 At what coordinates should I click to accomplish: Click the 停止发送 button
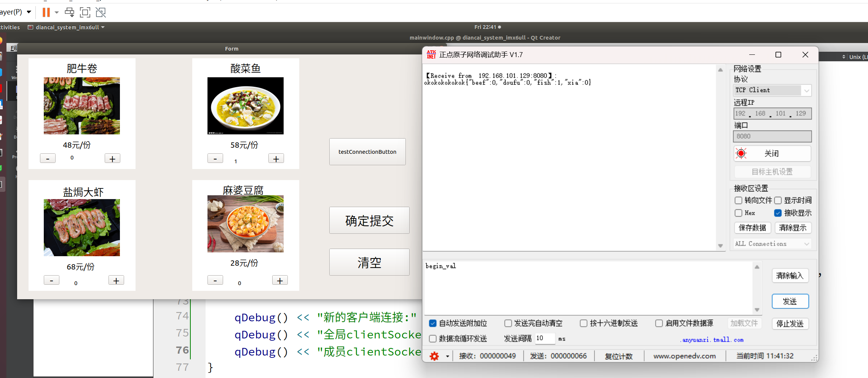point(790,324)
